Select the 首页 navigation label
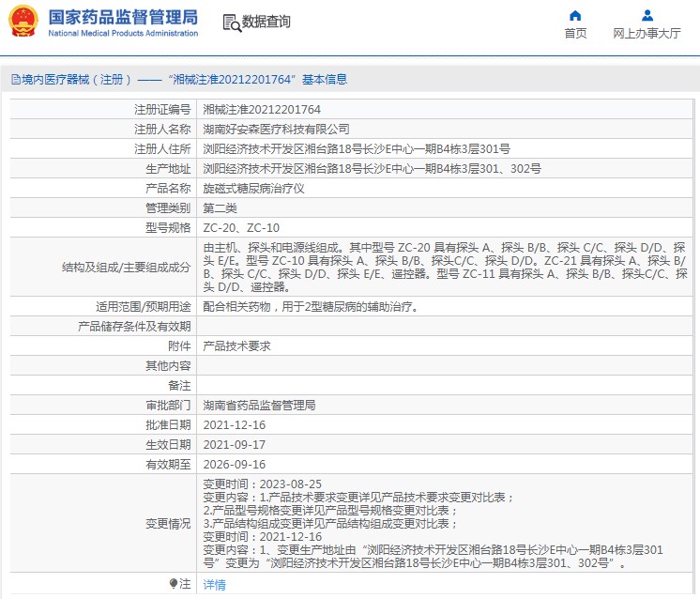The image size is (700, 599). click(575, 34)
